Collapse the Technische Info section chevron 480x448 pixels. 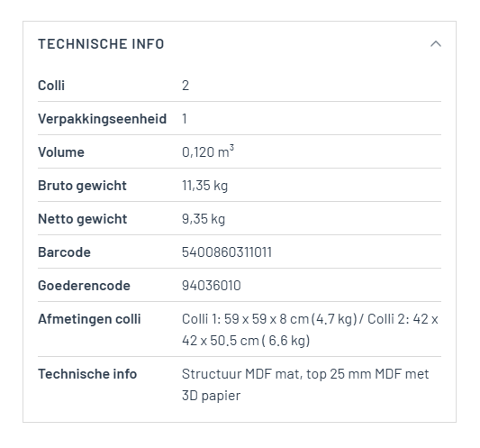[x=435, y=44]
